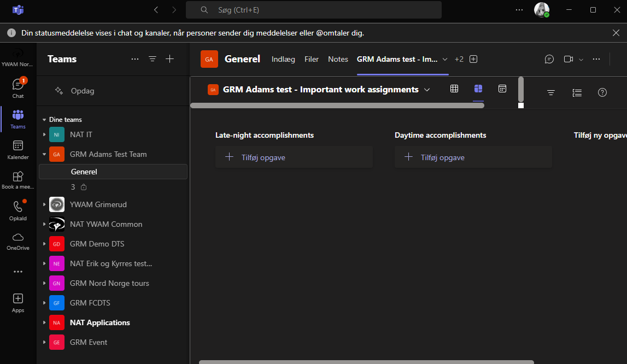Screen dimensions: 627x364
Task: Select the Generel channel
Action: click(x=113, y=172)
